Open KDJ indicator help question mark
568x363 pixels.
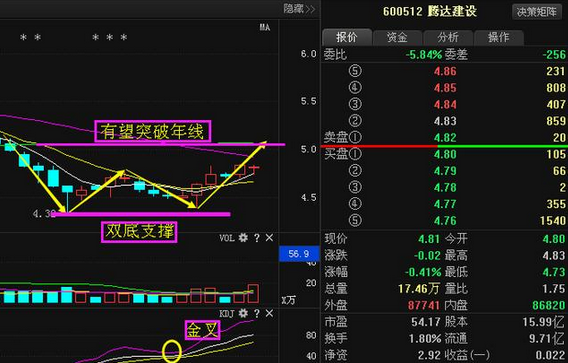pyautogui.click(x=257, y=313)
